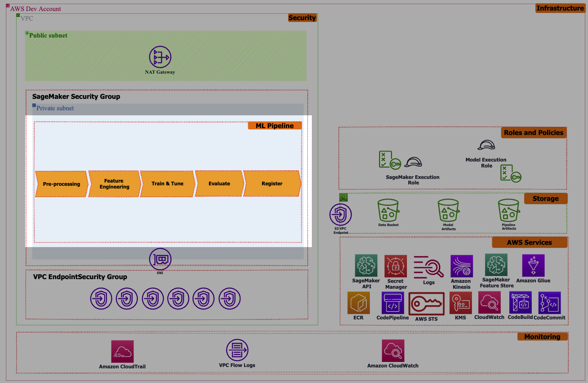Click the SageMaker Execution Role caption

(x=413, y=180)
